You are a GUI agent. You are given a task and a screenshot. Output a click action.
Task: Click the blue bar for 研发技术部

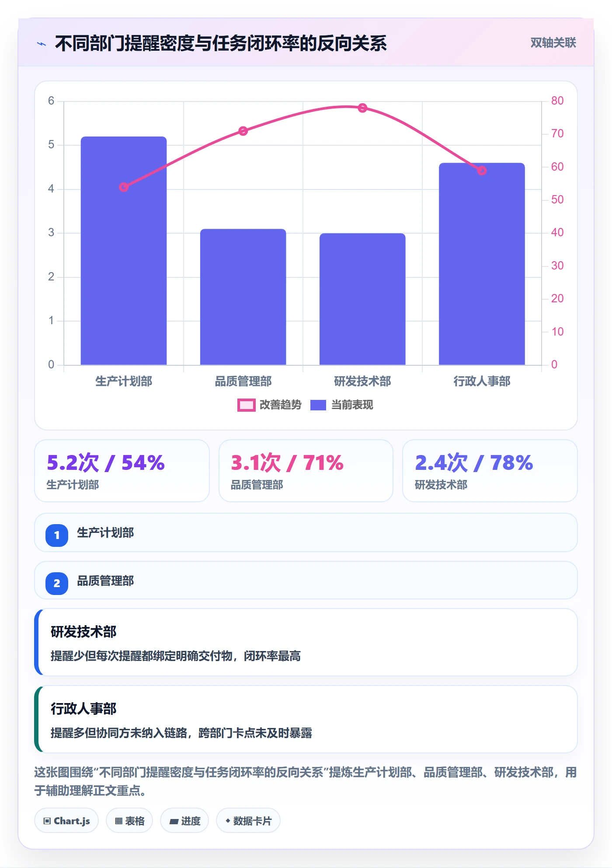coord(362,299)
